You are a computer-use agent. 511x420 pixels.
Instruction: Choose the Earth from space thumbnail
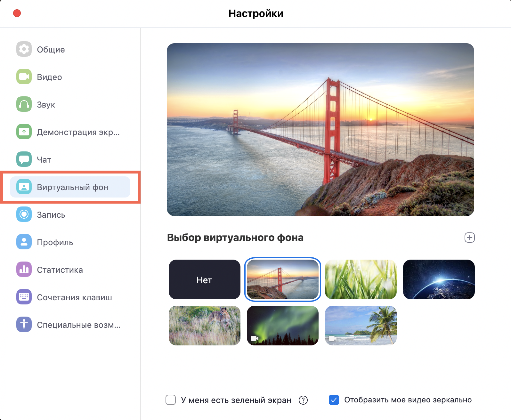click(439, 279)
